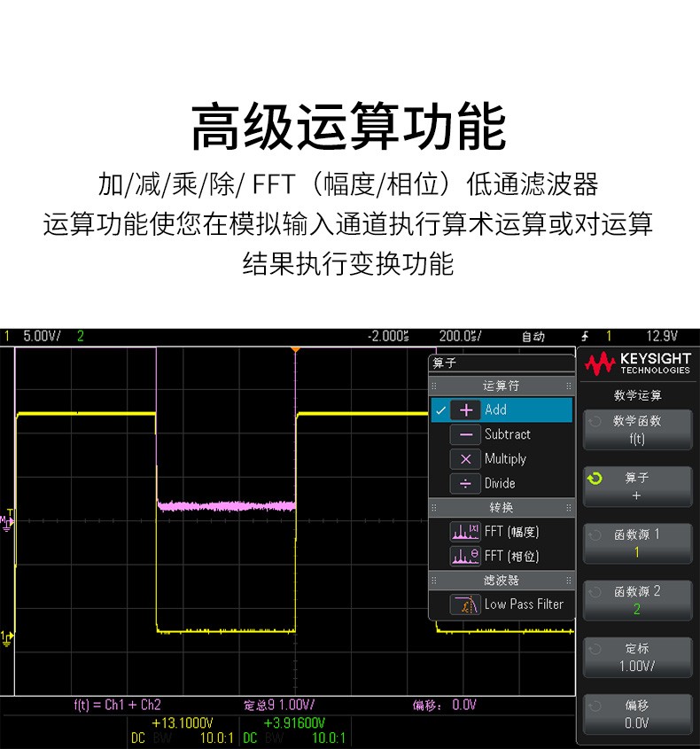This screenshot has height=749, width=700.
Task: Click the channel 1 5.00V/ scale readout
Action: tap(42, 336)
